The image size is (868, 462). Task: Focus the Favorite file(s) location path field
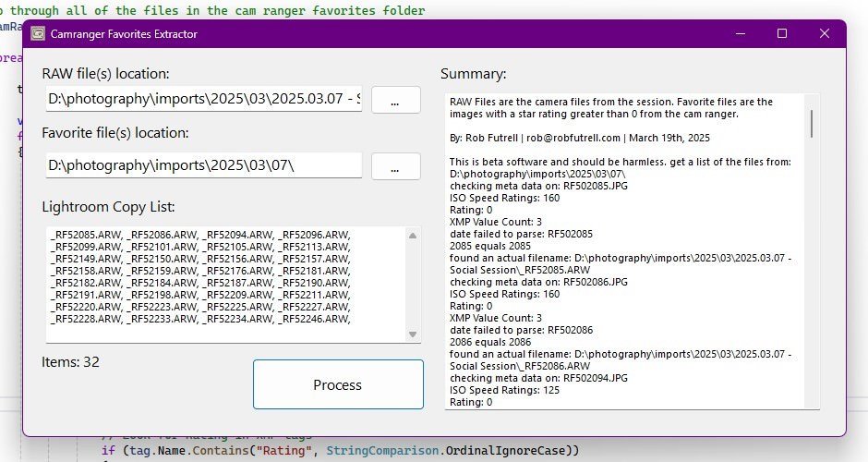(x=204, y=165)
